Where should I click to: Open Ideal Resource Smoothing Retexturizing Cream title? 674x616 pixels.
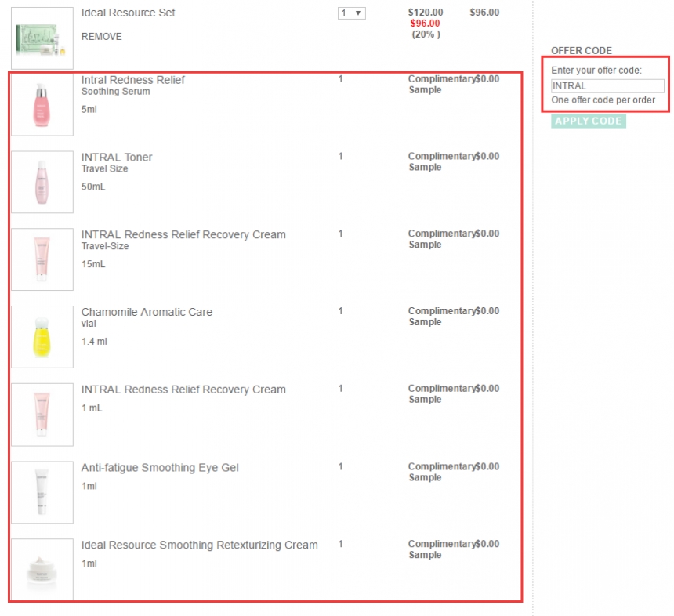click(x=199, y=545)
